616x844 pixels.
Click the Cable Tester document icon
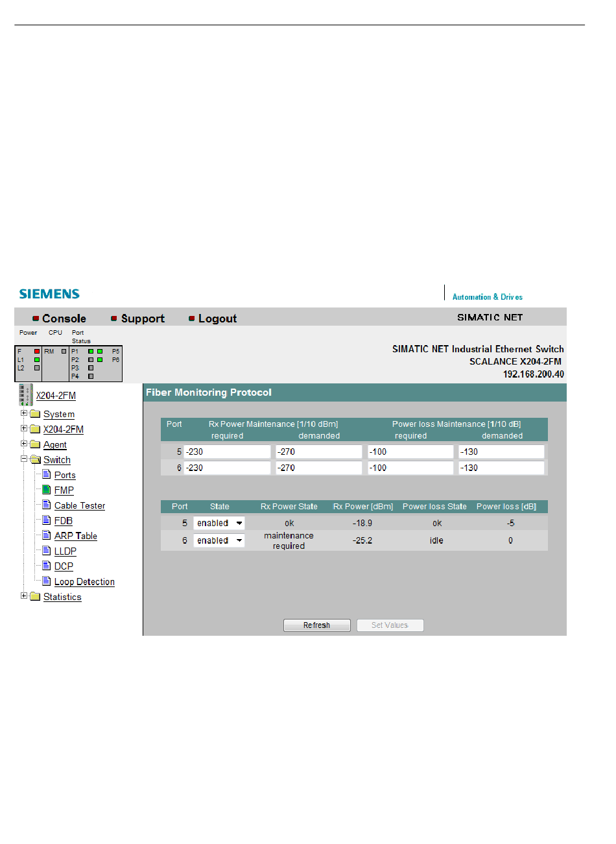click(47, 505)
